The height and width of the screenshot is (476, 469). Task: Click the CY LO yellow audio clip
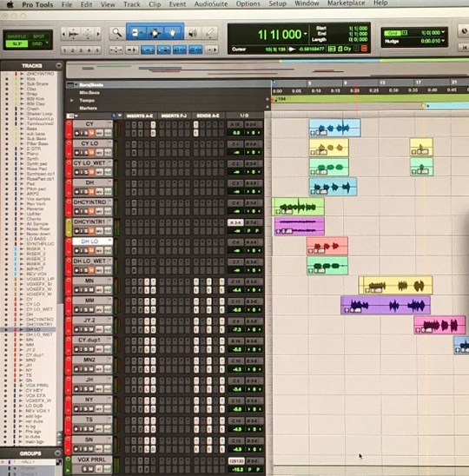coord(329,148)
